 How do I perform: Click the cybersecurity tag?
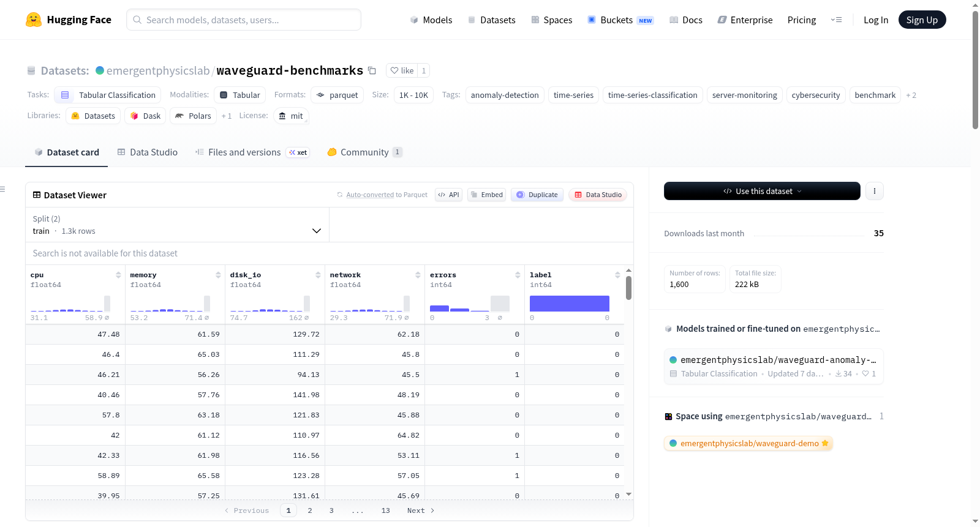[816, 95]
